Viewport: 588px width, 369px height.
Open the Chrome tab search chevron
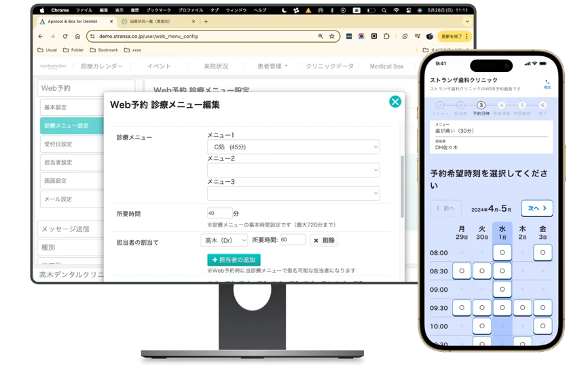point(467,21)
